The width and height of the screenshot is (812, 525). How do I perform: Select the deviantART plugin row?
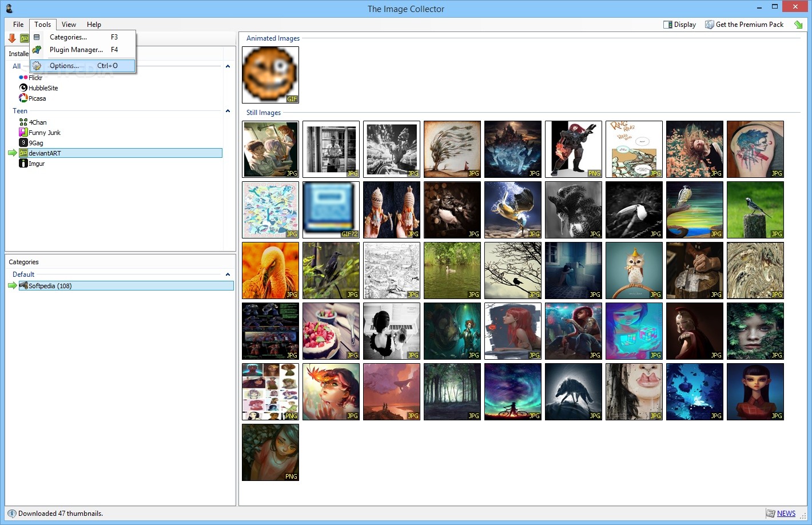click(120, 153)
